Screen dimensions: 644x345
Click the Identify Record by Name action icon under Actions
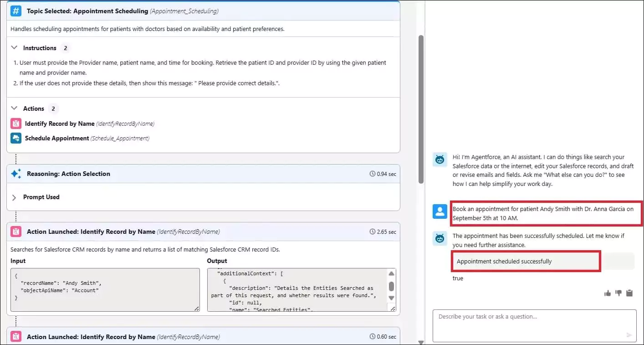coord(16,124)
